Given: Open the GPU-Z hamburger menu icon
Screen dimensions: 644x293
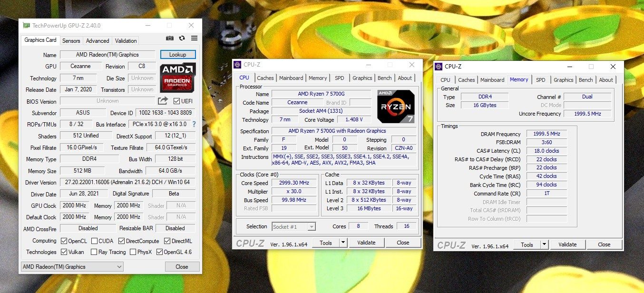Looking at the screenshot, I should click(194, 39).
